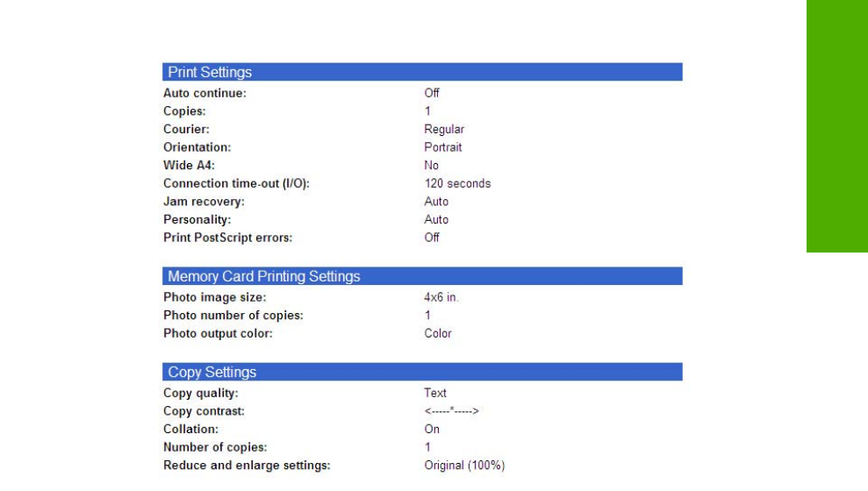Select the Original (100%) reduce/enlarge value
Viewport: 868px width, 491px height.
click(x=464, y=466)
